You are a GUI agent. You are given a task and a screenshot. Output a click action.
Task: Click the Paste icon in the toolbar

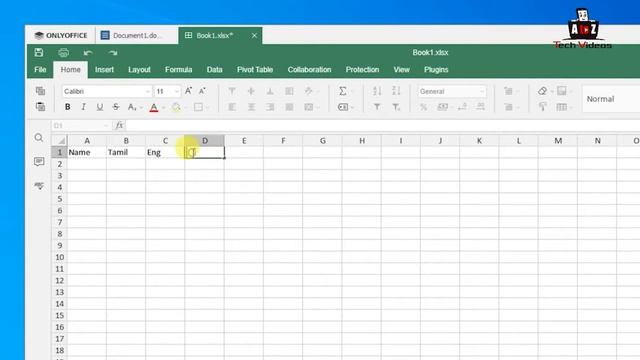pos(40,107)
